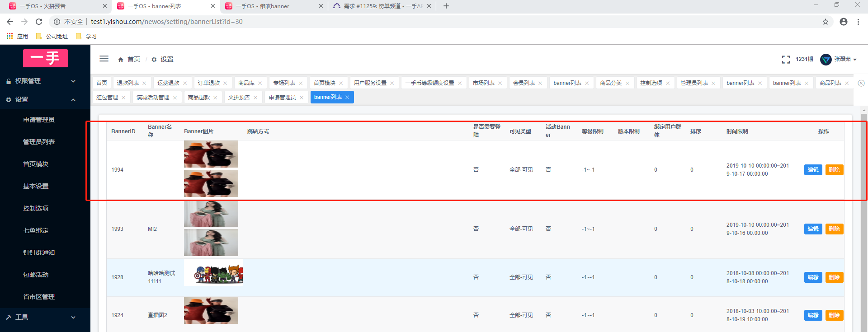
Task: Open a new browser tab
Action: pos(446,6)
